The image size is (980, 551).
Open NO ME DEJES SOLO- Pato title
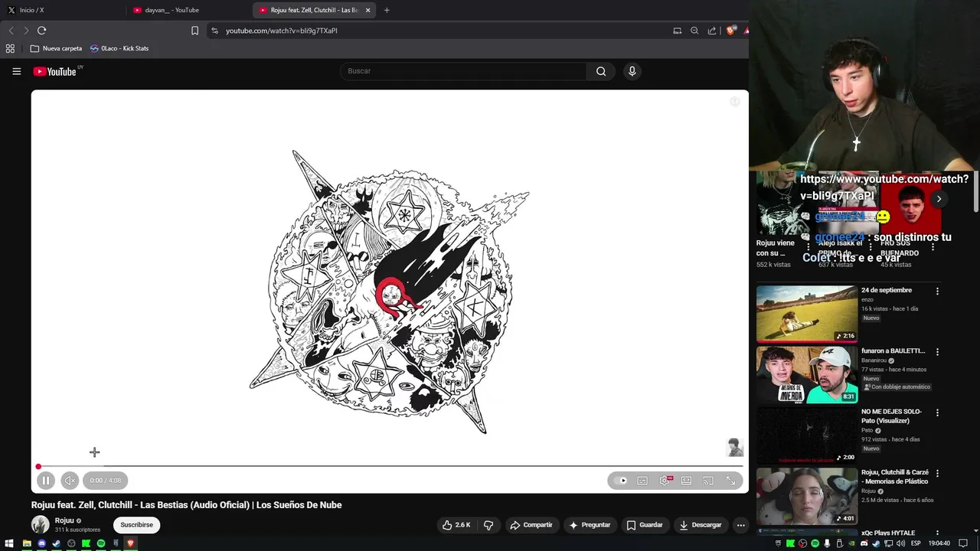click(891, 416)
